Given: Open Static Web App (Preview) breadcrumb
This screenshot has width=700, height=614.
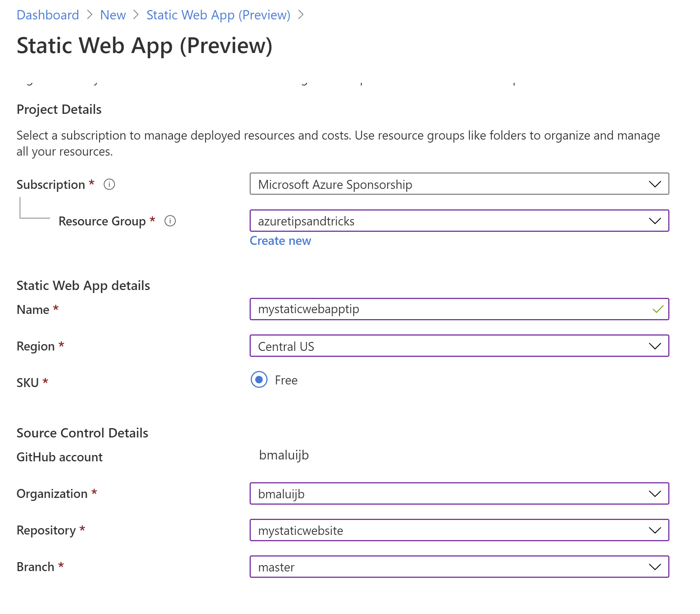Looking at the screenshot, I should tap(218, 15).
